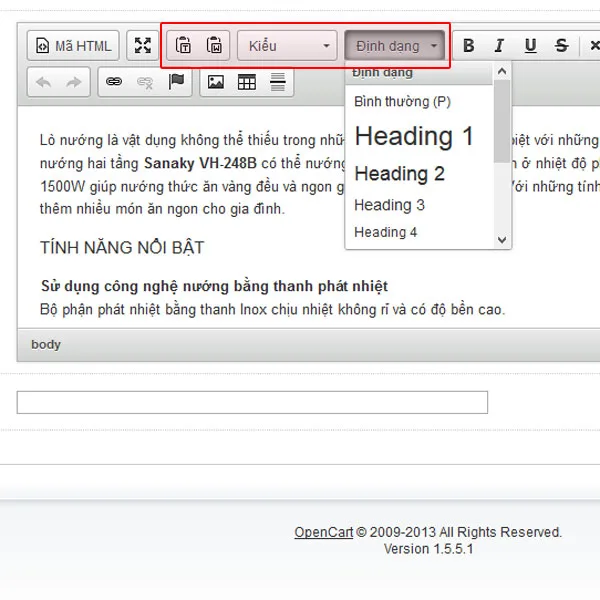Toggle italic formatting
This screenshot has height=600, width=600.
[499, 46]
